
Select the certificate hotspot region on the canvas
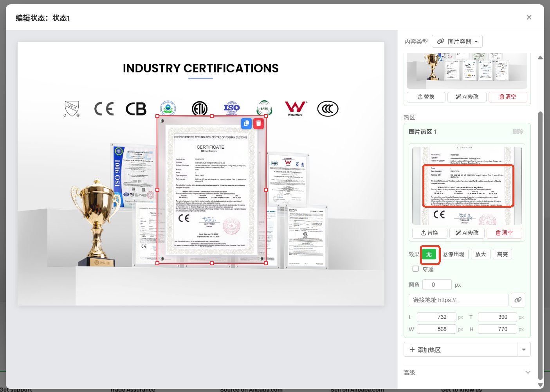[x=211, y=190]
